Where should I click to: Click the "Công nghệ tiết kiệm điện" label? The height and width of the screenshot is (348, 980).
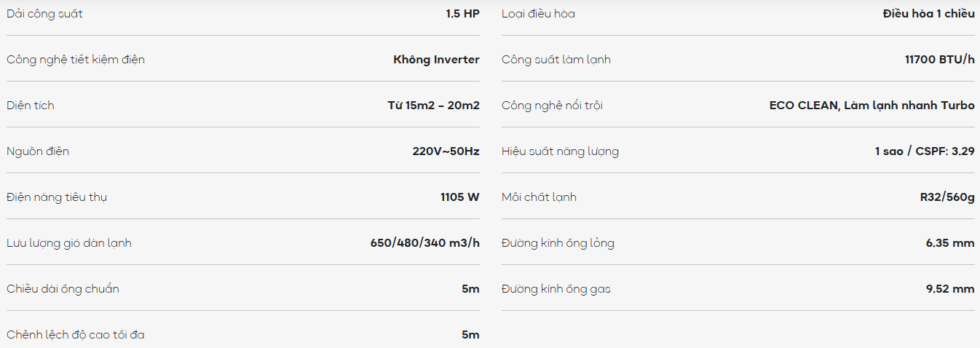(x=76, y=60)
